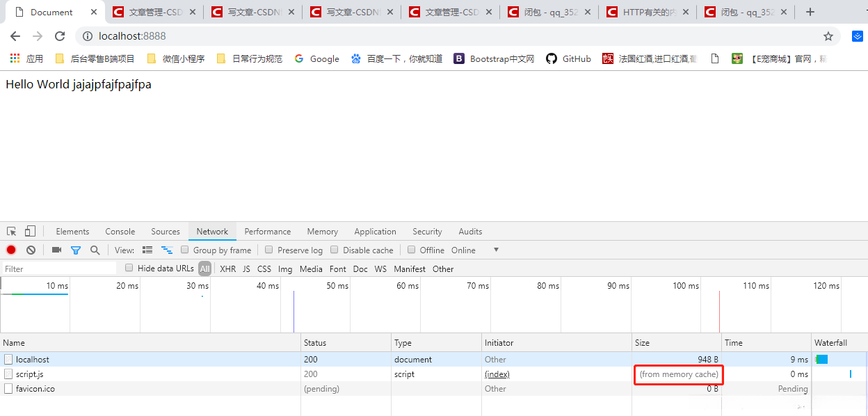Open the Sources panel tab
868x416 pixels.
[x=166, y=232]
